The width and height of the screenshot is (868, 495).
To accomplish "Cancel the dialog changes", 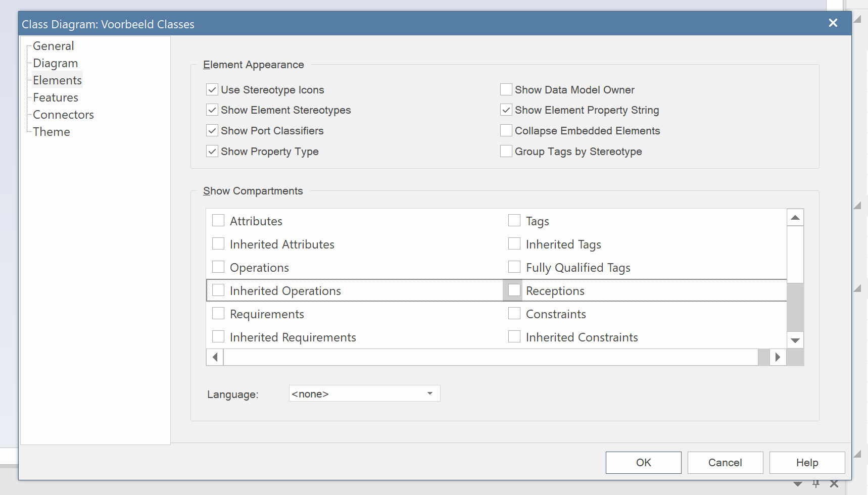I will point(725,463).
